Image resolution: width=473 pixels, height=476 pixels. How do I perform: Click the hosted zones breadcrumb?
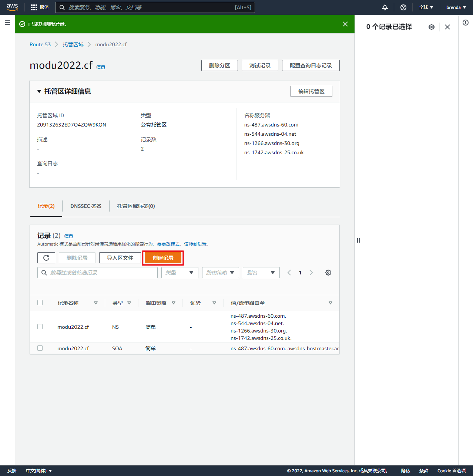(x=73, y=44)
